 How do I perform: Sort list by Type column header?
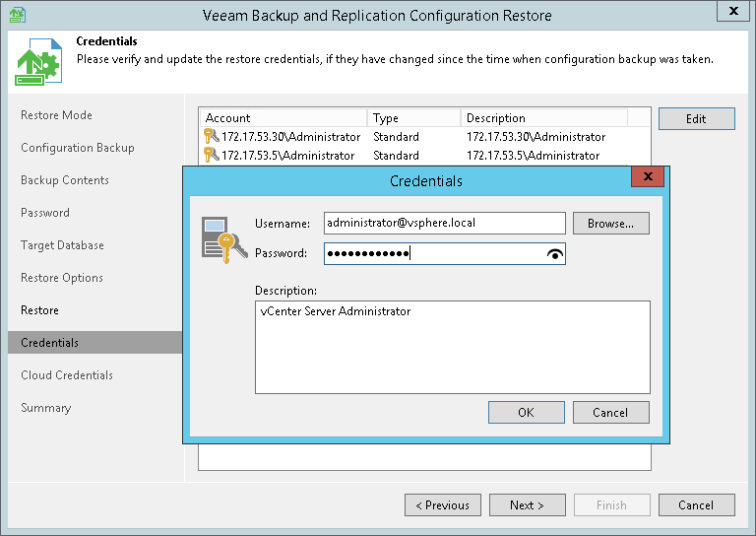413,118
